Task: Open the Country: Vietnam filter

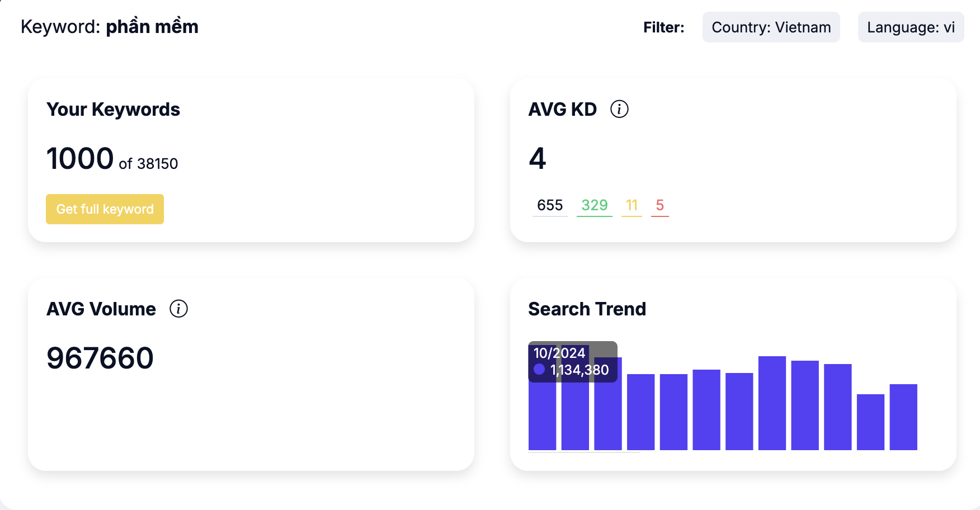Action: 771,27
